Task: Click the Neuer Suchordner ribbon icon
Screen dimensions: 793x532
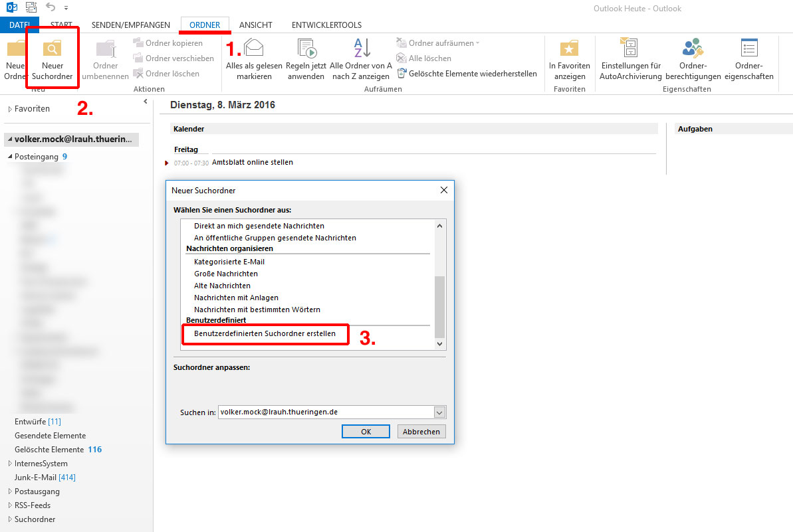Action: pyautogui.click(x=52, y=49)
